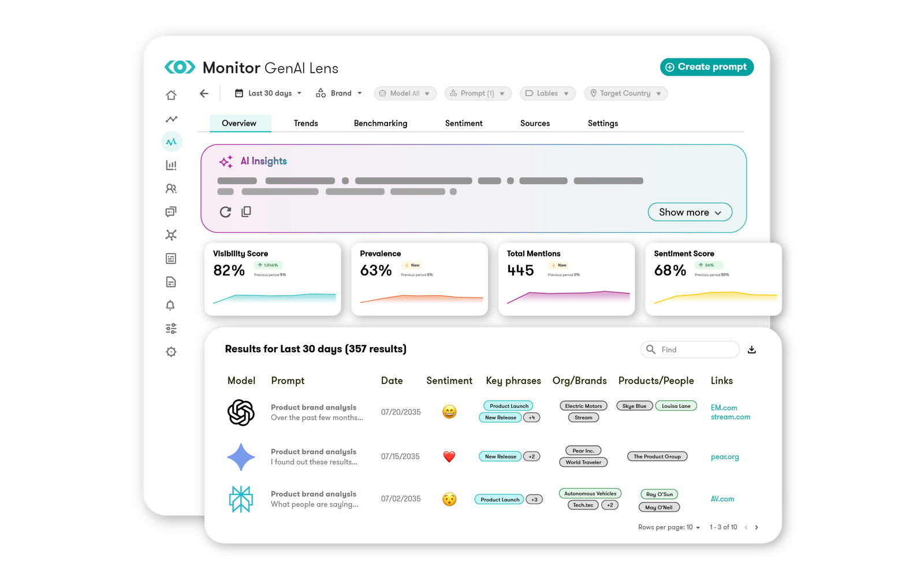Change Rows per page dropdown
This screenshot has width=924, height=577.
[693, 527]
